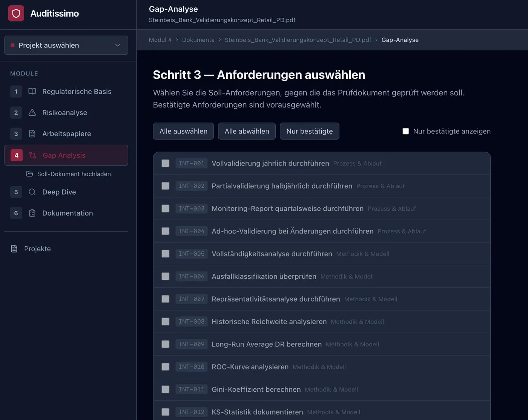Viewport: 528px width, 420px height.
Task: Check requirement INT-001 Vollvalidierung jährlich durchführen
Action: (x=165, y=163)
